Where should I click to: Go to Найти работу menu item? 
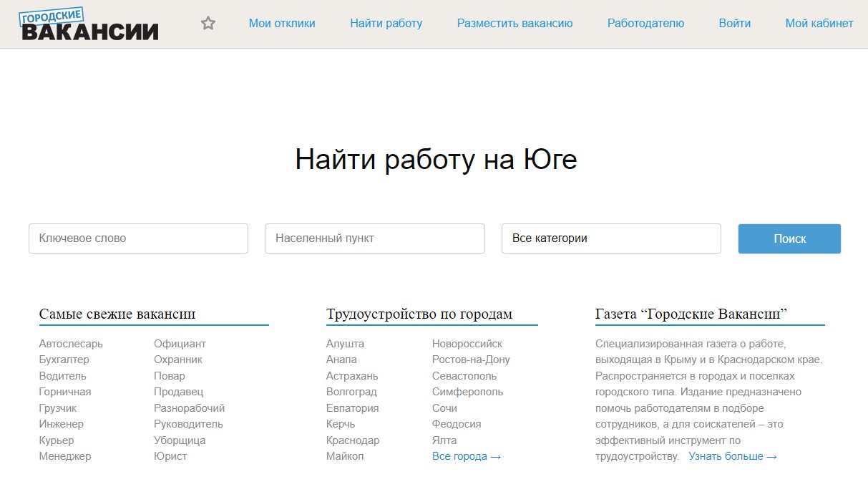[386, 23]
